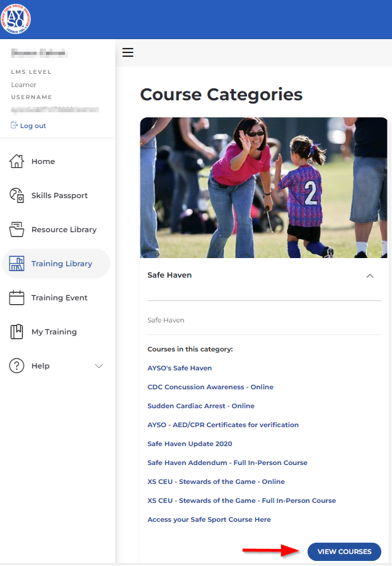The image size is (392, 566).
Task: Select Sudden Cardiac Arrest - Online course
Action: (x=201, y=406)
